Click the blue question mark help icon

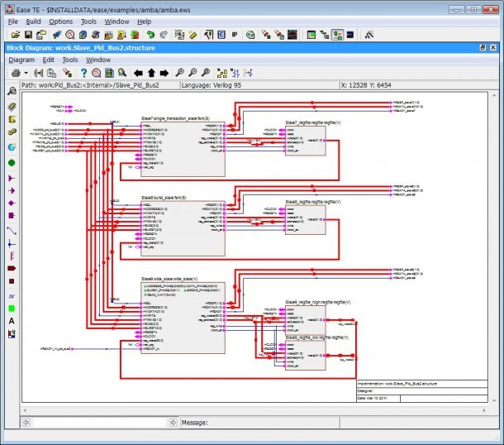83,73
